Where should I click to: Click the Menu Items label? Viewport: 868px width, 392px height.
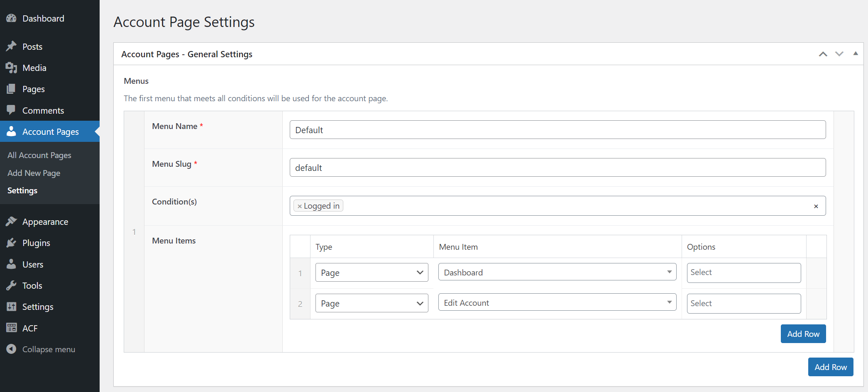tap(174, 241)
